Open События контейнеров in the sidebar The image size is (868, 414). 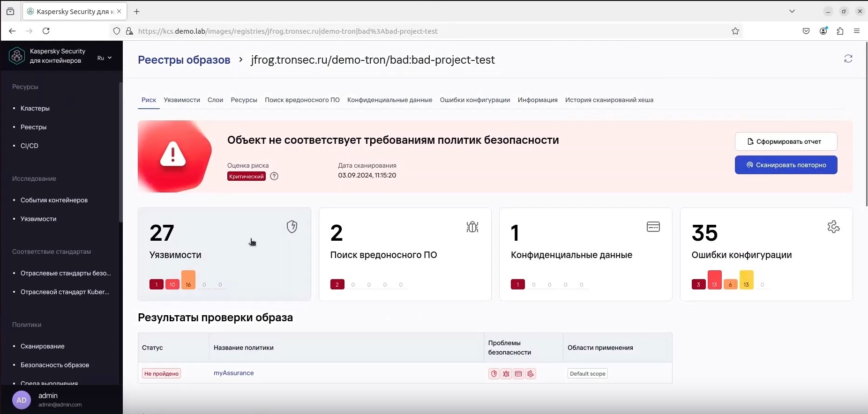tap(54, 200)
